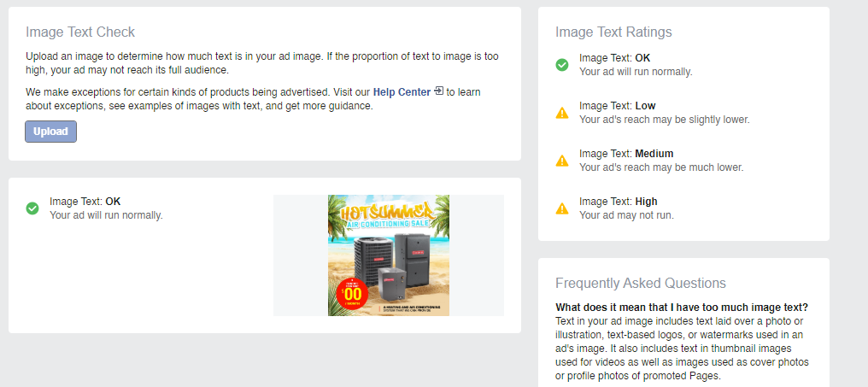868x387 pixels.
Task: Select the 'Image Text Ratings' heading
Action: tap(613, 32)
